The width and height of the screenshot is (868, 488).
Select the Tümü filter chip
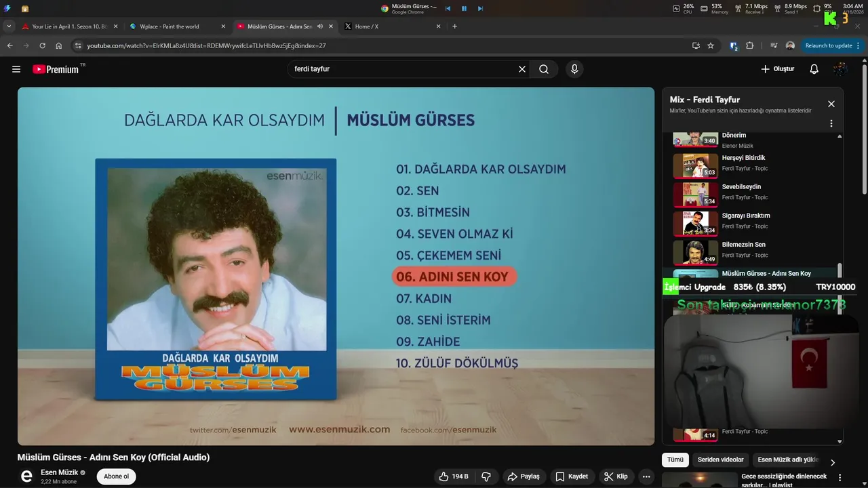(675, 460)
